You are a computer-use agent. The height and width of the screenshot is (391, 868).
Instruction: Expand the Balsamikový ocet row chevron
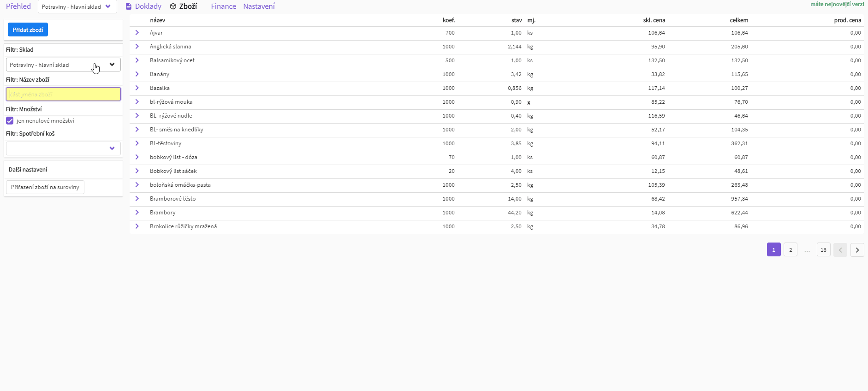137,60
